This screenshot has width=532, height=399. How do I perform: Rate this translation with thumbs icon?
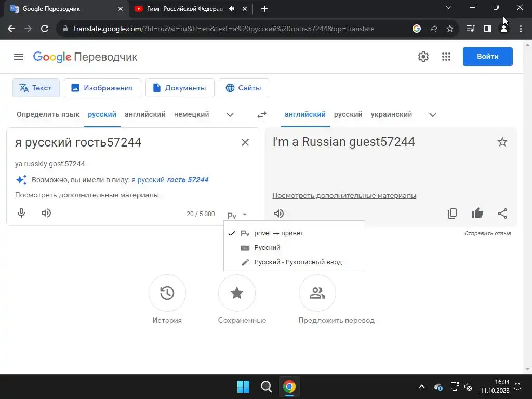tap(477, 214)
